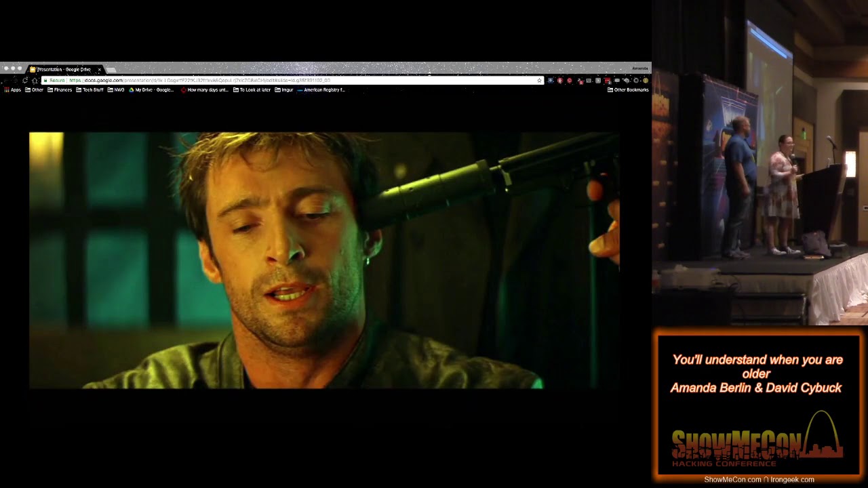868x488 pixels.
Task: Click the conference stage camera view
Action: click(759, 163)
